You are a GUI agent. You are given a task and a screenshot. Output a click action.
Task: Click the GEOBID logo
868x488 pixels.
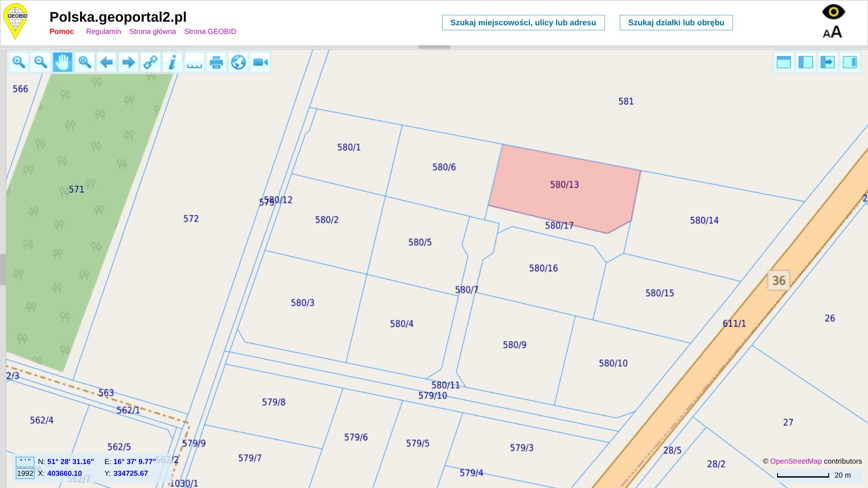click(x=16, y=21)
